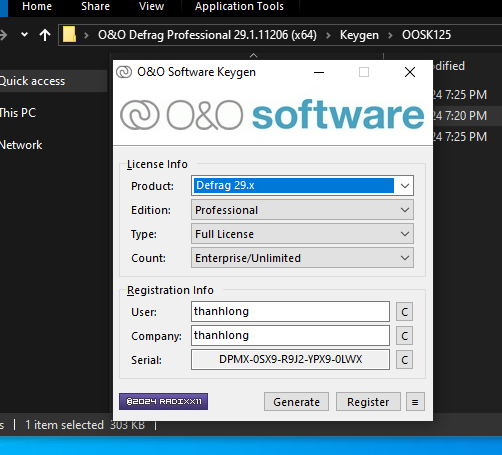Expand chevron after O&O Defrag Professional breadcrumb

click(328, 35)
